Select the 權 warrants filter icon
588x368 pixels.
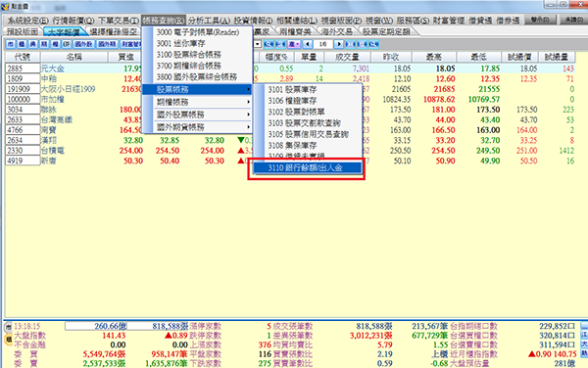56,44
